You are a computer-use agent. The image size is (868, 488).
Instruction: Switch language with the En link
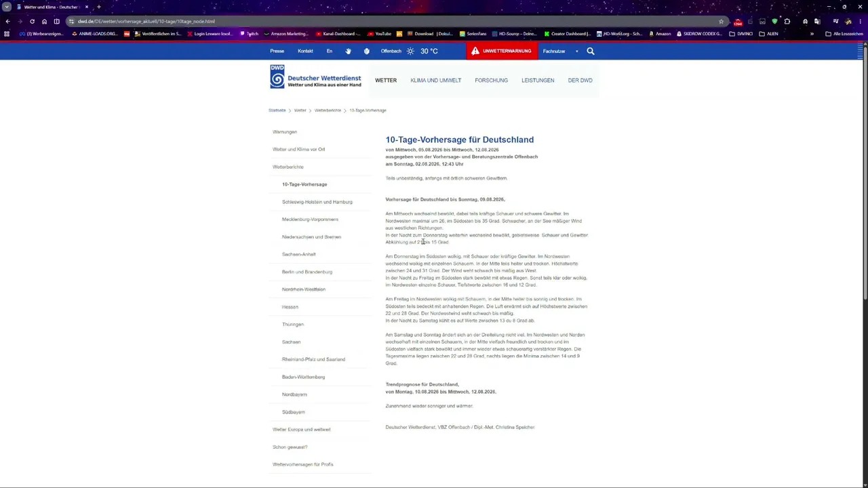330,51
